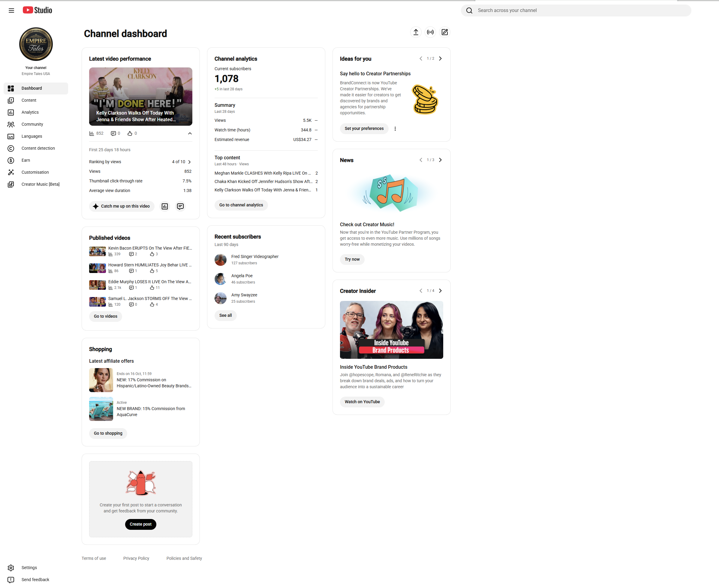Image resolution: width=719 pixels, height=588 pixels.
Task: Go to previous Ideas for you card
Action: (x=421, y=58)
